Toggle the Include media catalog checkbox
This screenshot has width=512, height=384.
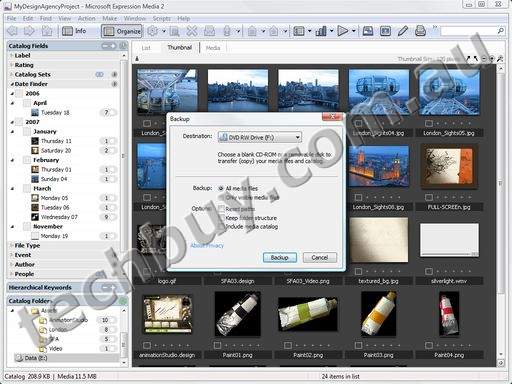tap(221, 227)
